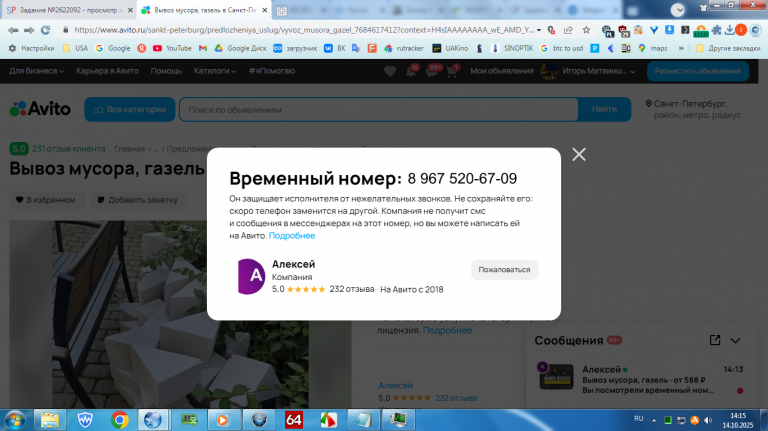Open Chrome from the taskbar
Screen dimensions: 768x431
(x=119, y=420)
